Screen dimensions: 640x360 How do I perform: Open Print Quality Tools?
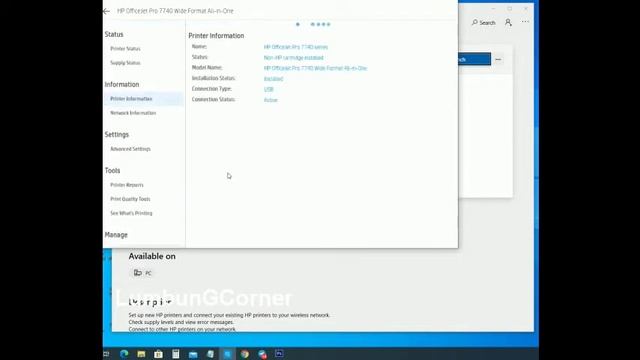click(130, 199)
